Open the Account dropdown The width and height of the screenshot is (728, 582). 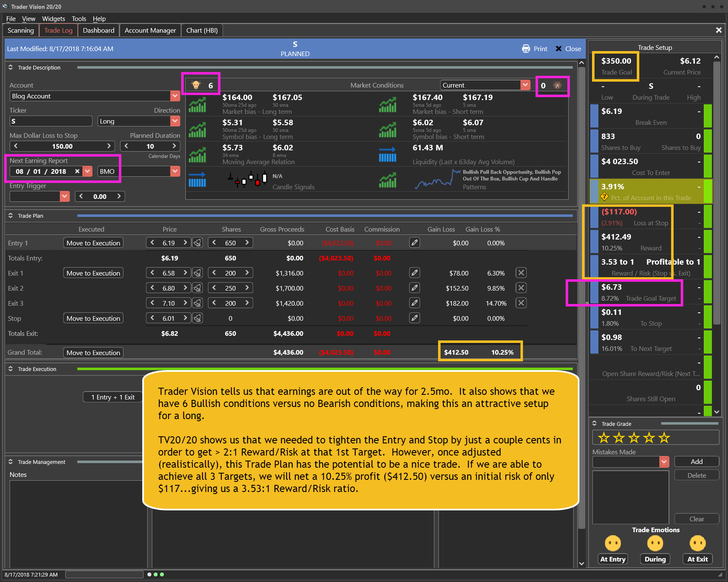tap(175, 96)
